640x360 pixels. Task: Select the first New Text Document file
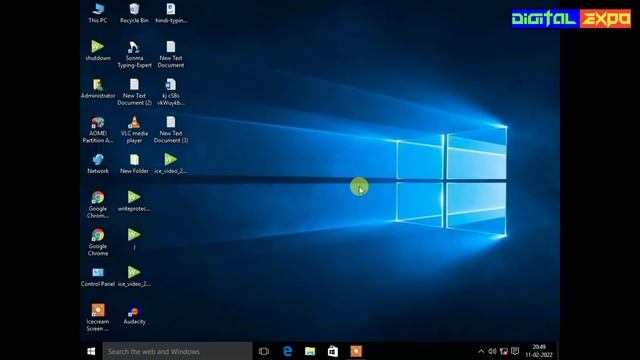(171, 54)
